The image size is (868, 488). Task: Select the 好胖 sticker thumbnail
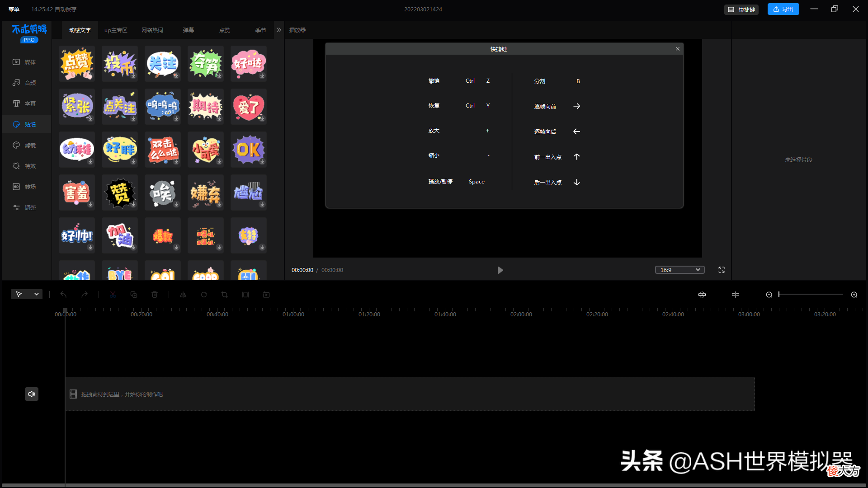click(x=120, y=149)
